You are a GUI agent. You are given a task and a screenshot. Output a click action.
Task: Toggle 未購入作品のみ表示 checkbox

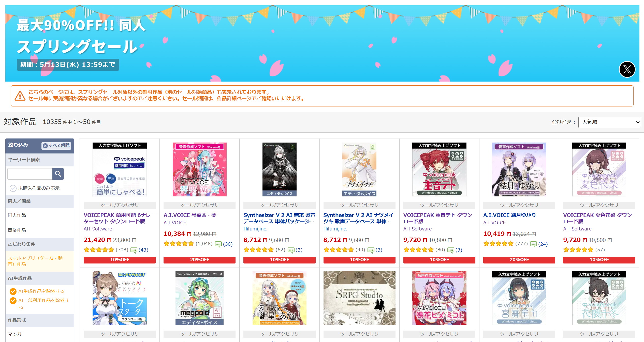[13, 188]
